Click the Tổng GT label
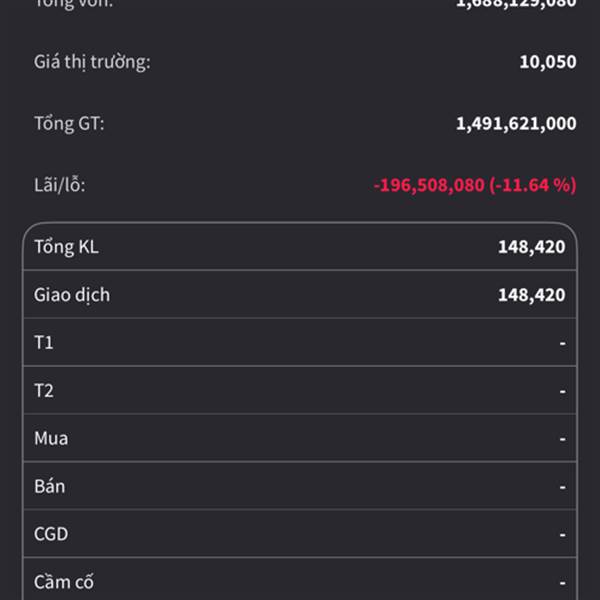 click(68, 123)
